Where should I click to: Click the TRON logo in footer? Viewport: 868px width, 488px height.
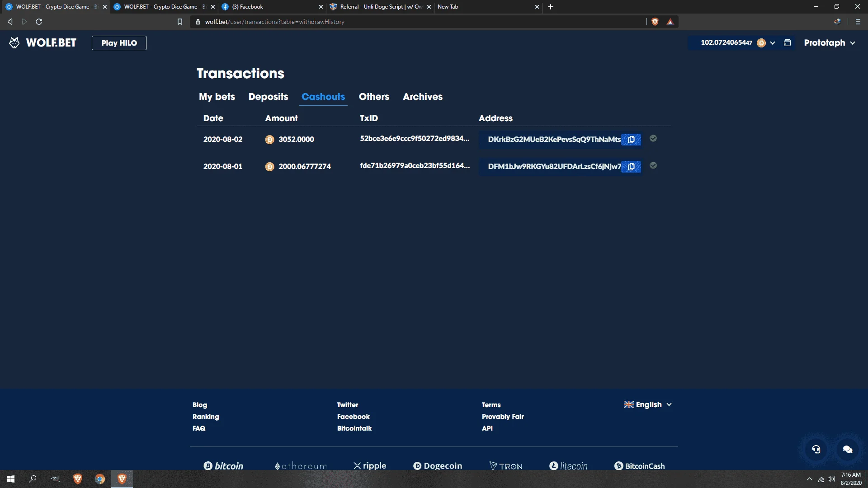[x=506, y=466]
